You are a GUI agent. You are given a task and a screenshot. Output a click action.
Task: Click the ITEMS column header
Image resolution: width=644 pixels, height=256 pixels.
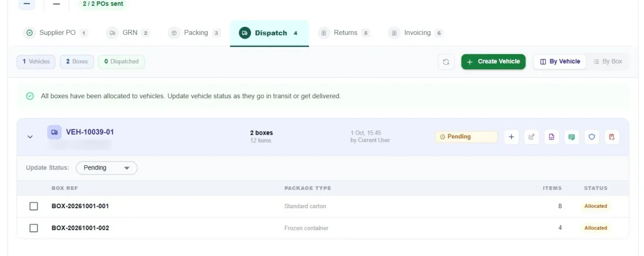click(x=552, y=188)
